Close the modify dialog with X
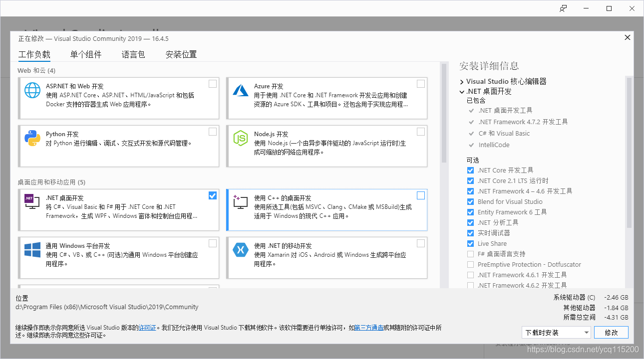 [628, 37]
